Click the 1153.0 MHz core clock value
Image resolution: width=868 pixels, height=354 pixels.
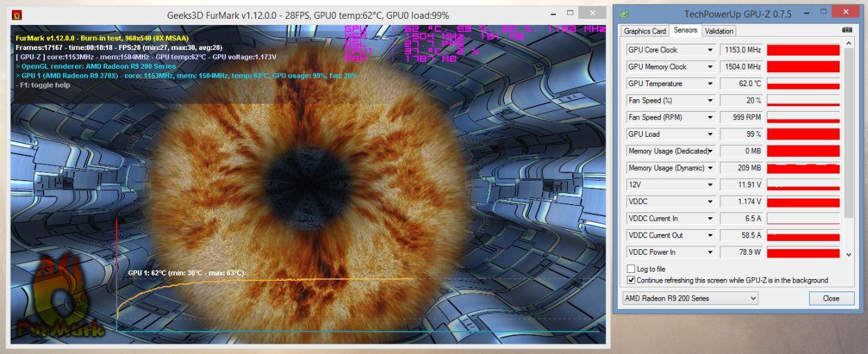[x=741, y=50]
